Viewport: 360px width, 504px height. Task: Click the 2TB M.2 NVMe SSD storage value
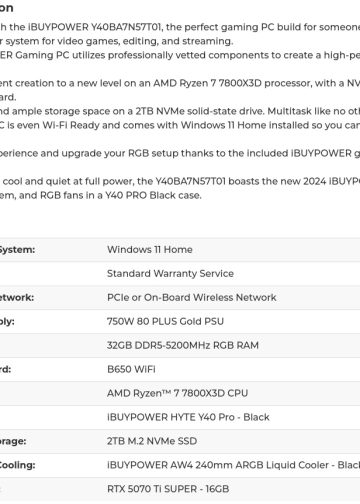(152, 441)
